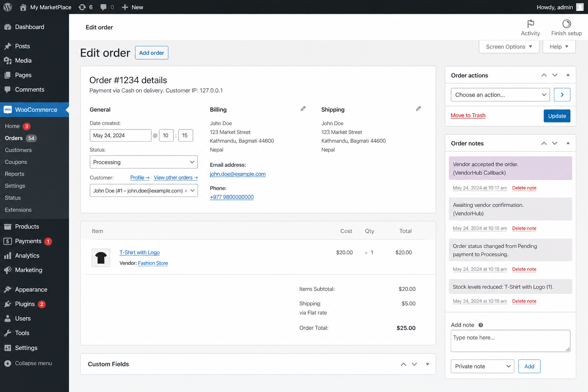Open WooCommerce Coupons submenu
The height and width of the screenshot is (392, 588).
[x=16, y=162]
